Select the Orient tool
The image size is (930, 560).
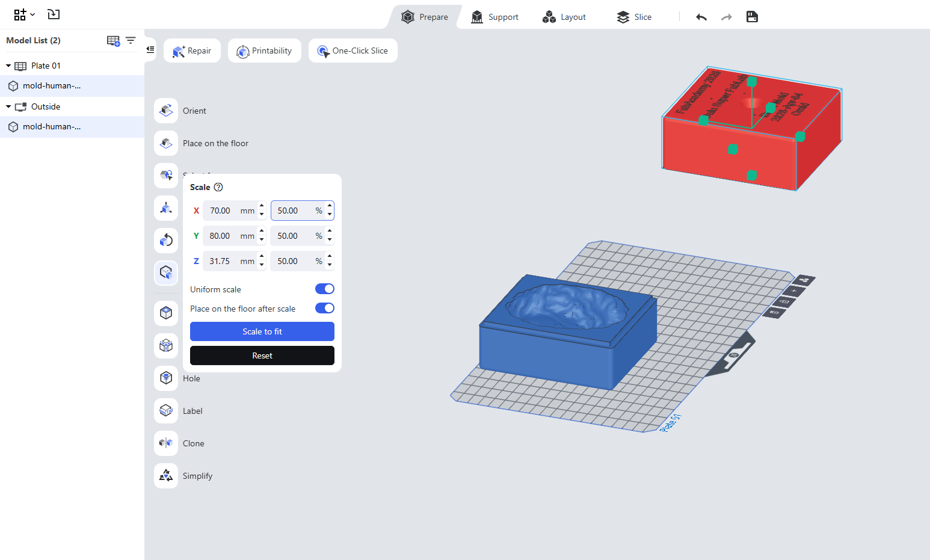coord(166,111)
